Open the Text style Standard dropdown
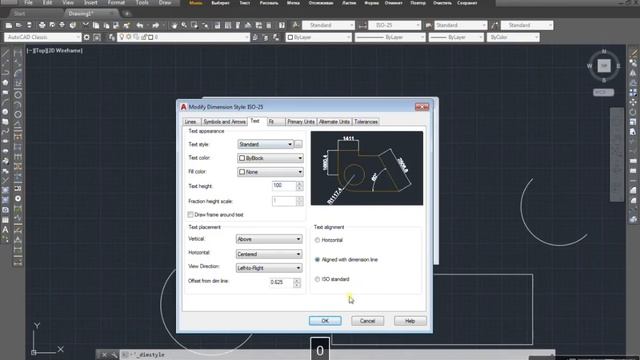This screenshot has height=360, width=640. pos(265,144)
